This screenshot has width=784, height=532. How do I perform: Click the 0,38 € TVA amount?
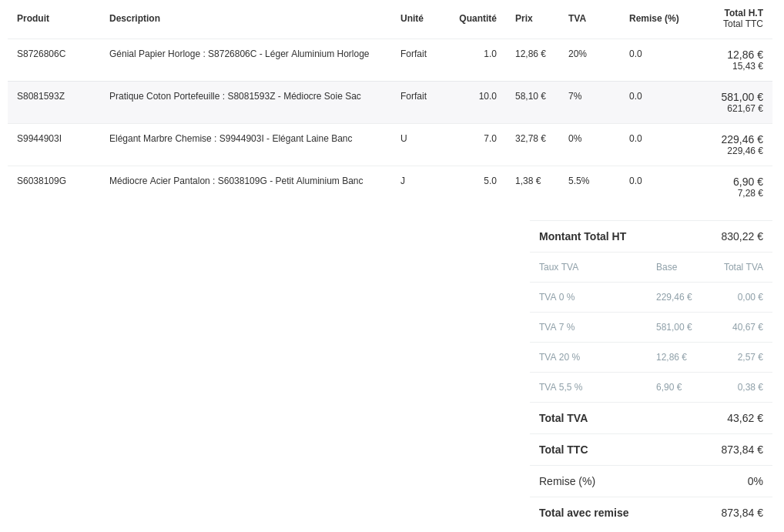tap(750, 387)
